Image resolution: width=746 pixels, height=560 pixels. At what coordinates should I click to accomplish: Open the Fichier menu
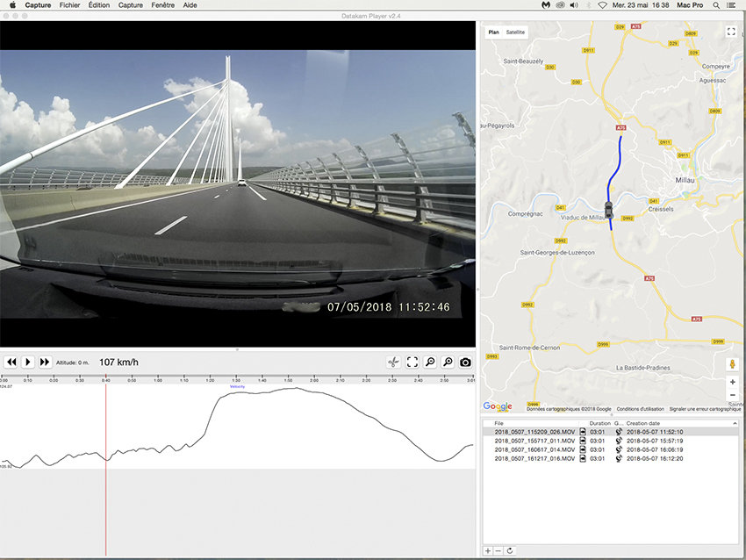(x=69, y=4)
